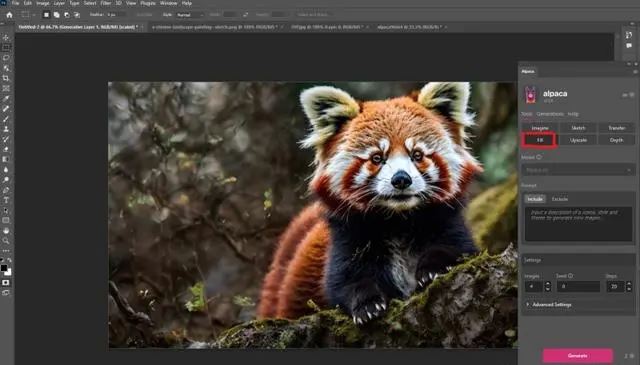640x365 pixels.
Task: Click the background color swatch
Action: pyautogui.click(x=8, y=272)
